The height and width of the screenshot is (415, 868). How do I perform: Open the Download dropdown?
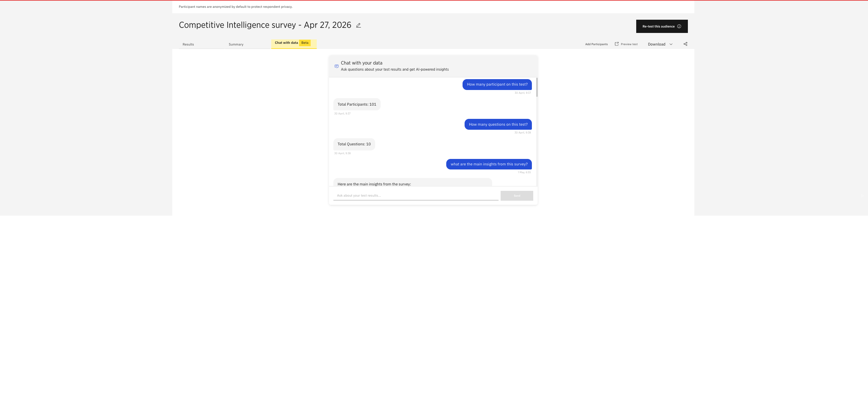(x=660, y=44)
